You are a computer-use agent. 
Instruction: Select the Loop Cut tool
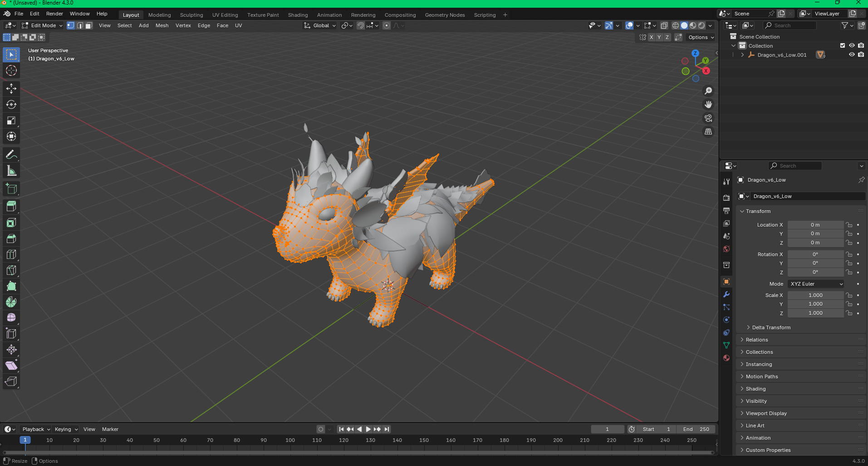click(11, 254)
